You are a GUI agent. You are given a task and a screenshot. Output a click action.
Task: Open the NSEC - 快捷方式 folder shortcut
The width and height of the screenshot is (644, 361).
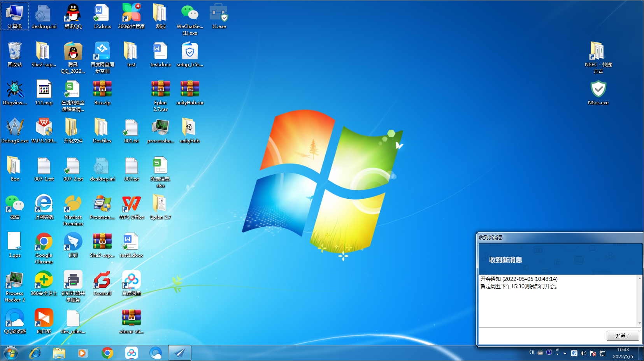598,58
